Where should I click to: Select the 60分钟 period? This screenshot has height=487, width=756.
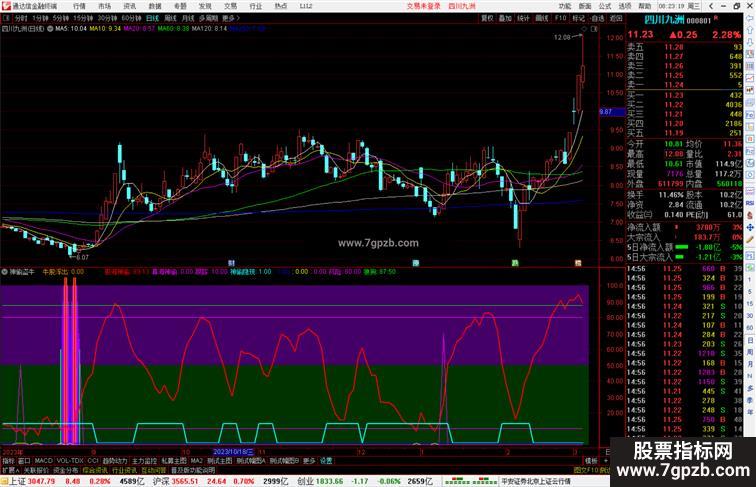[x=131, y=18]
